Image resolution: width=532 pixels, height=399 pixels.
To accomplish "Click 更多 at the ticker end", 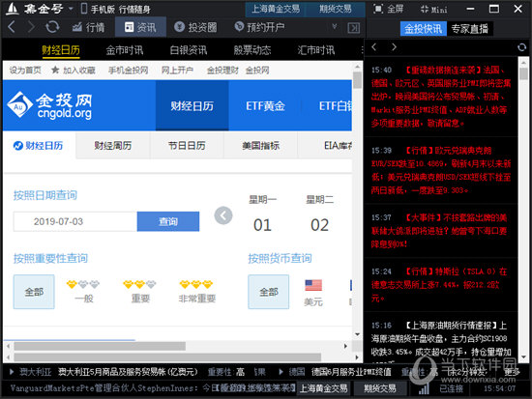I will (512, 372).
